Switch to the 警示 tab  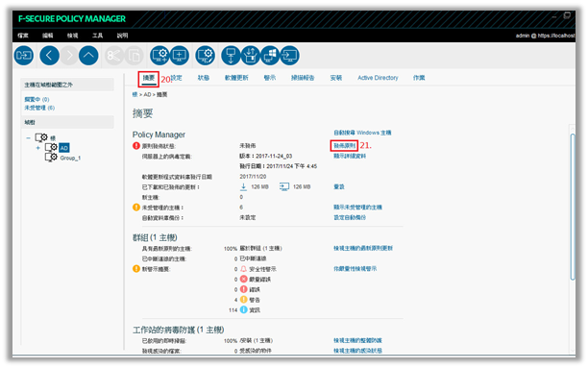point(270,78)
